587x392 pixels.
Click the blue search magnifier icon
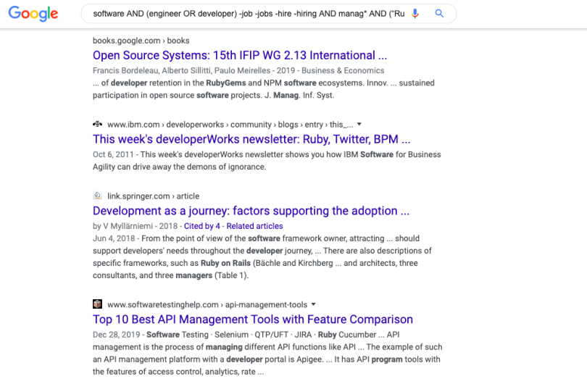(x=439, y=14)
